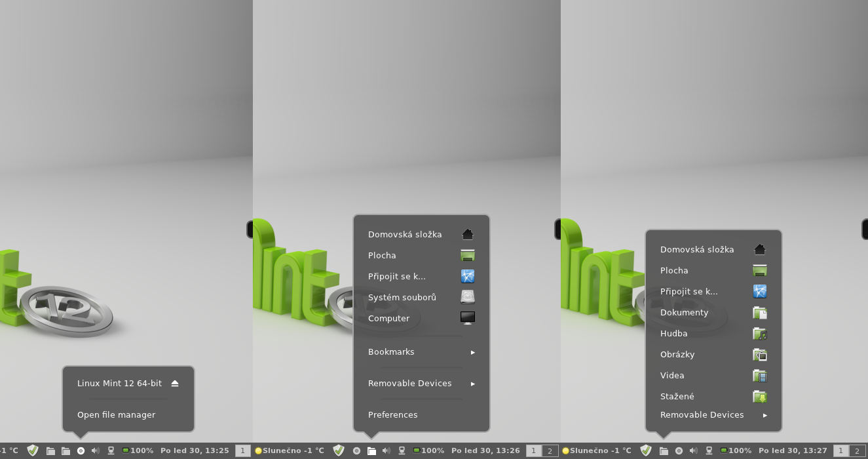This screenshot has height=459, width=868.
Task: Click the shield icon in the 13:25 panel
Action: (33, 450)
